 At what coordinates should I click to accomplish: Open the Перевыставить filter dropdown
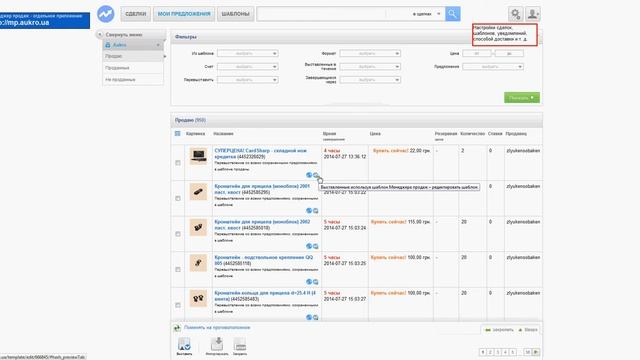tap(247, 80)
